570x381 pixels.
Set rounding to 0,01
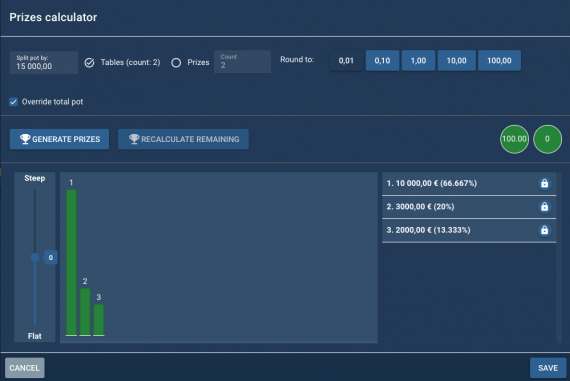click(x=346, y=61)
